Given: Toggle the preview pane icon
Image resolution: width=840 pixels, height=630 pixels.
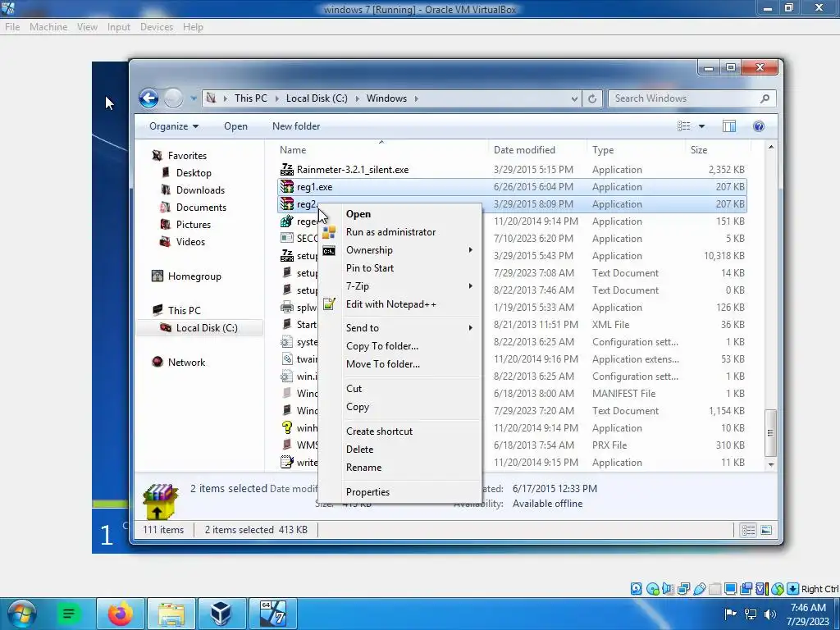Looking at the screenshot, I should tap(728, 126).
